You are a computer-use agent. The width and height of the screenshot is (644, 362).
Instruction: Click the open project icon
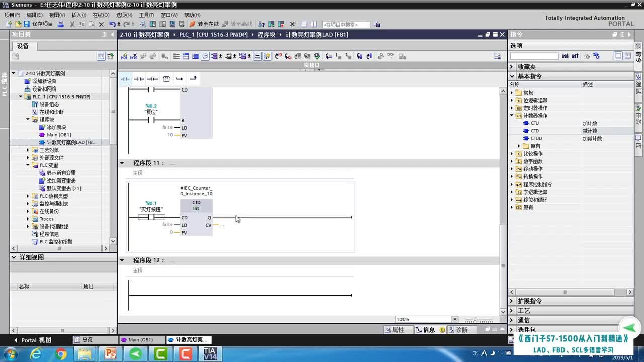pyautogui.click(x=18, y=24)
